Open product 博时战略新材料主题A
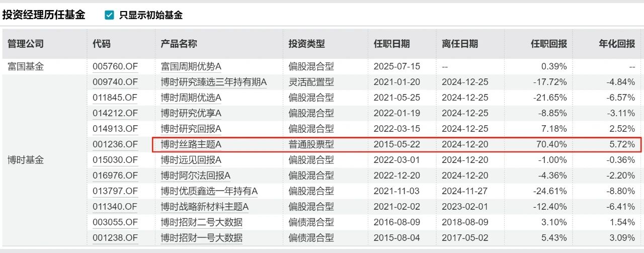The width and height of the screenshot is (644, 253). pos(205,207)
